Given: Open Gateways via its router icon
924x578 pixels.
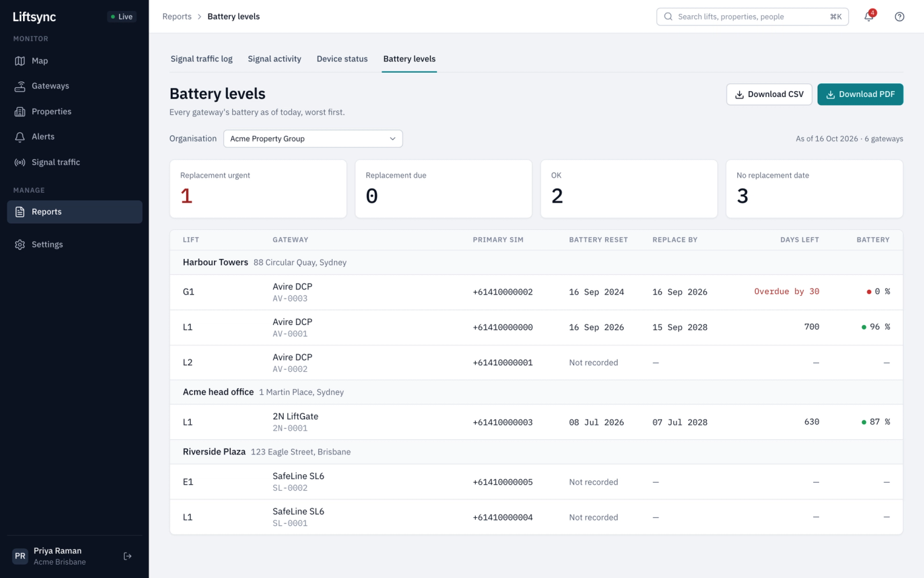Looking at the screenshot, I should pos(20,86).
